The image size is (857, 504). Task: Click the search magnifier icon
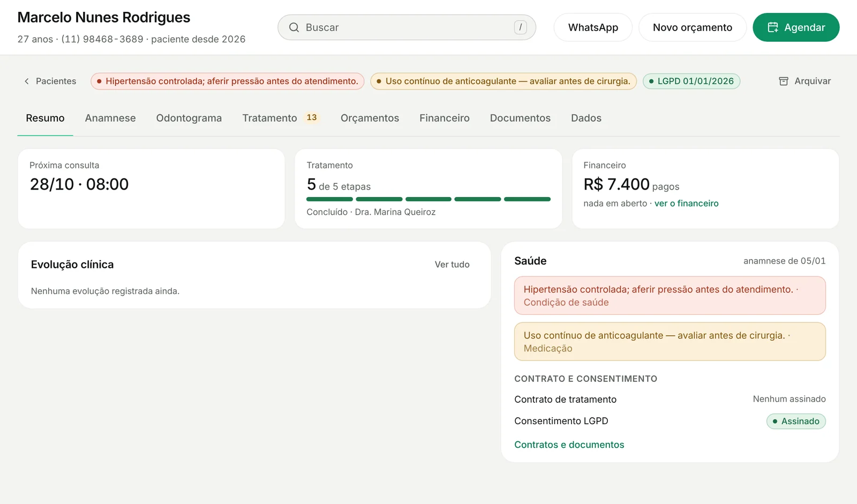294,27
